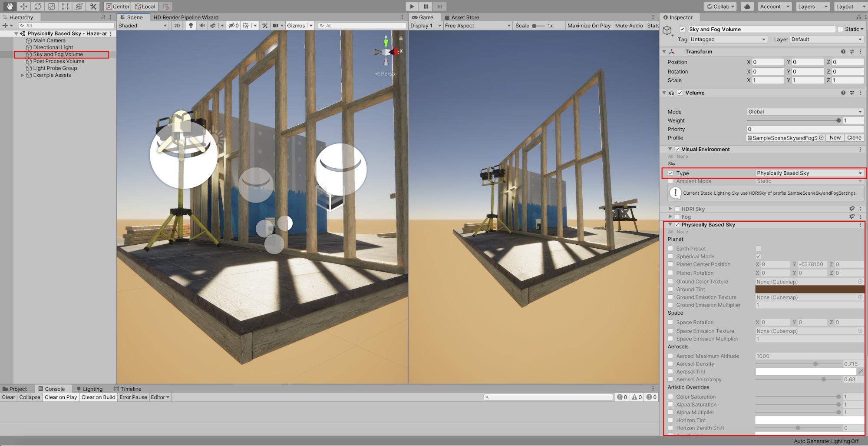Open the Lighting tab
The image size is (868, 446).
click(90, 389)
